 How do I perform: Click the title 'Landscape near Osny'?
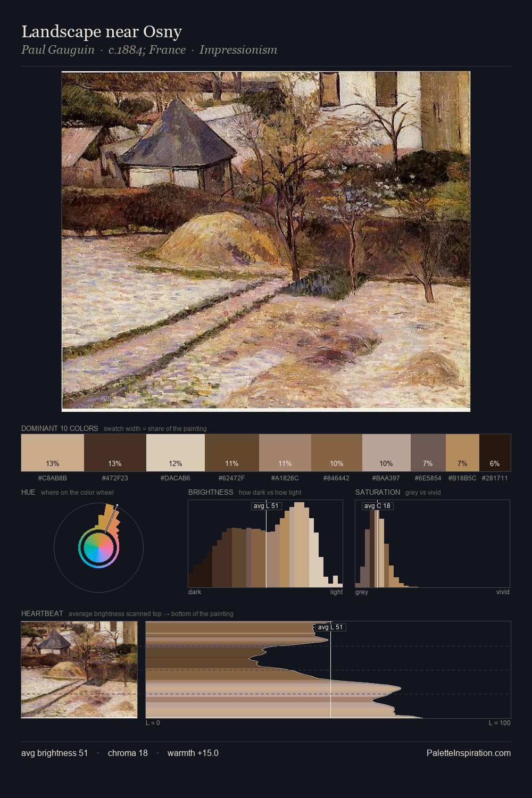[102, 31]
